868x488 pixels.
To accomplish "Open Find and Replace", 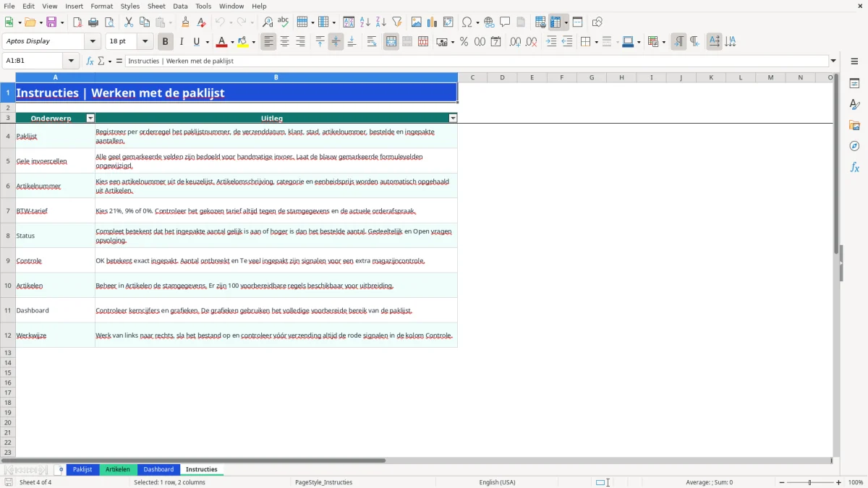I will [268, 22].
